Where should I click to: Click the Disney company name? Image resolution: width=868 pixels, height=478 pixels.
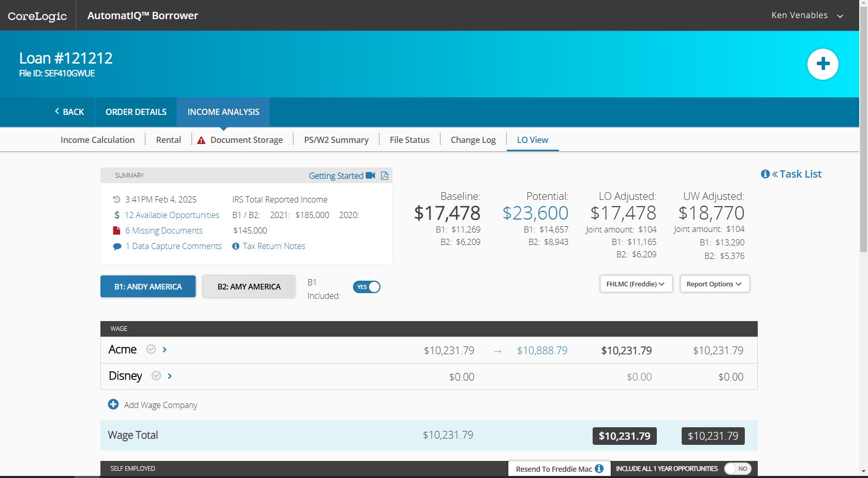(x=125, y=376)
